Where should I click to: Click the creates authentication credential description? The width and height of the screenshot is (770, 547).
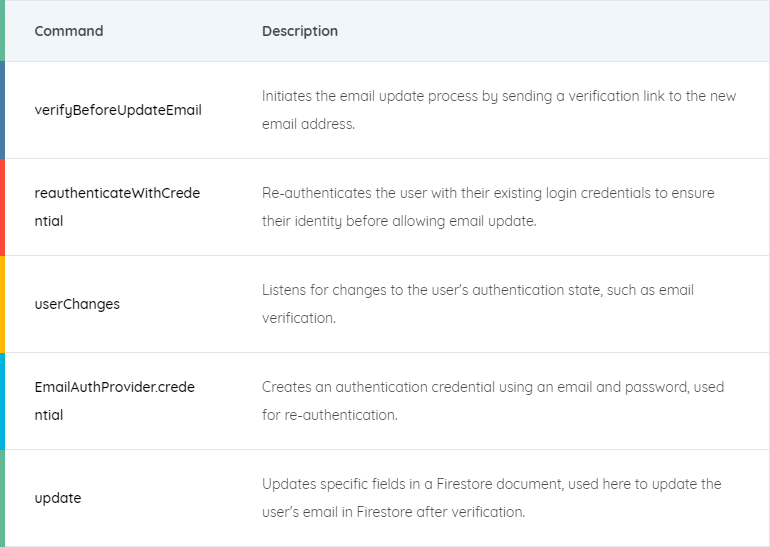[x=493, y=387]
